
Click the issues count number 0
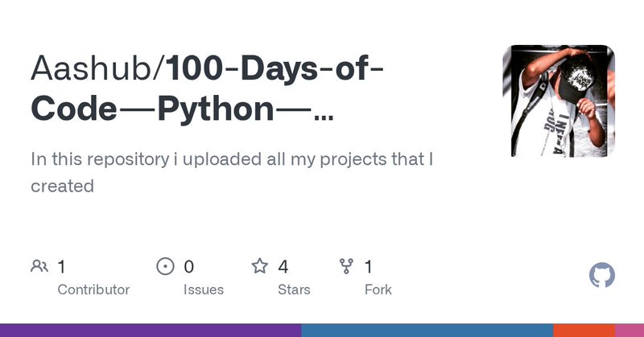point(188,266)
